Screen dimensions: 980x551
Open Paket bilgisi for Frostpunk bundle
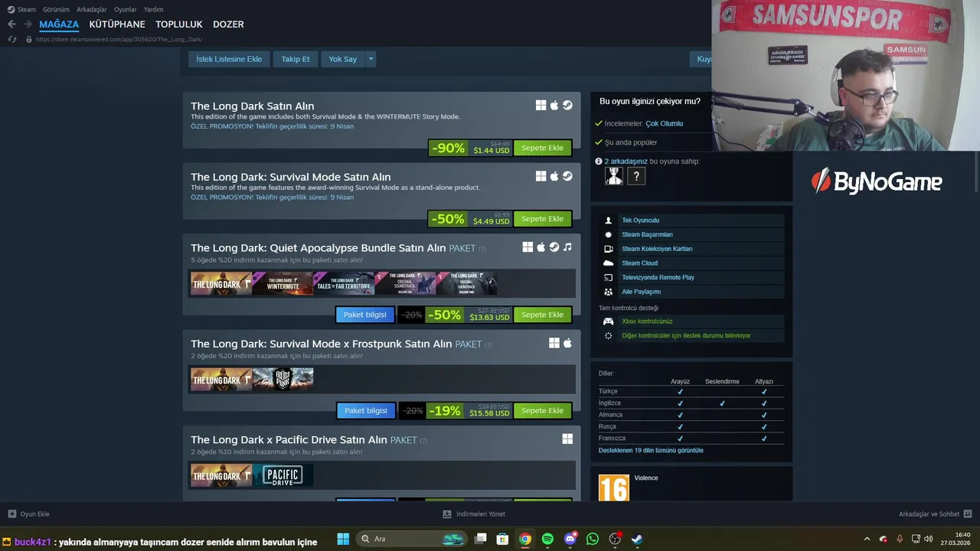pos(366,410)
